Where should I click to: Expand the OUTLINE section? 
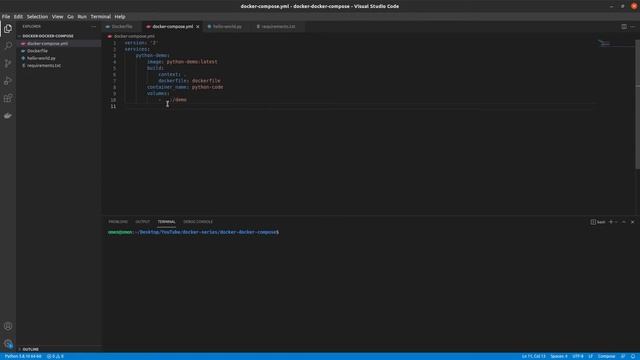pos(30,349)
